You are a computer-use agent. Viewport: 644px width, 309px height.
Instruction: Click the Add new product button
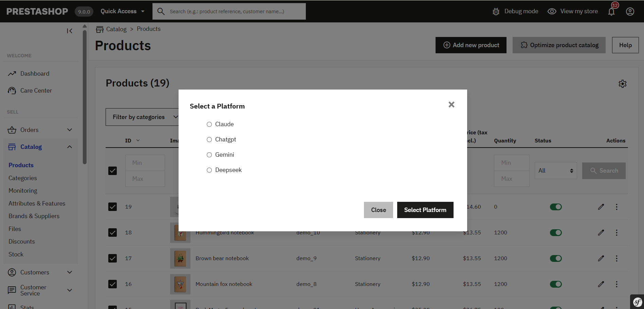tap(471, 45)
